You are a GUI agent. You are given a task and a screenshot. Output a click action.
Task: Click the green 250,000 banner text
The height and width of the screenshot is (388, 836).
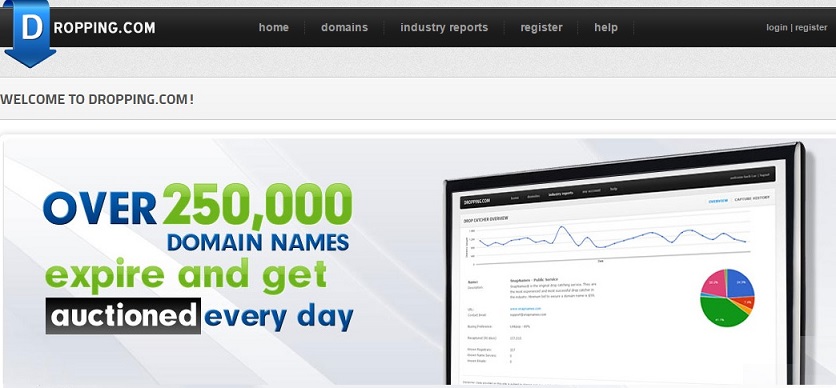click(x=257, y=204)
